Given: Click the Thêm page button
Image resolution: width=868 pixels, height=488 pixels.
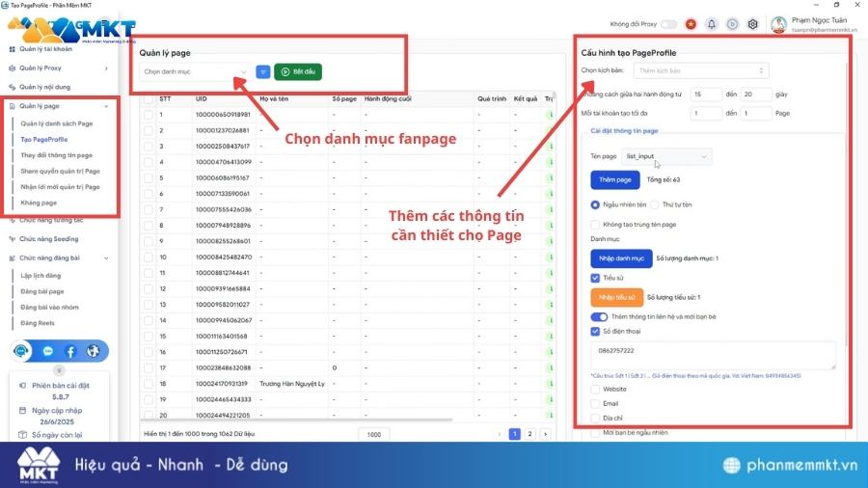Looking at the screenshot, I should [x=614, y=179].
